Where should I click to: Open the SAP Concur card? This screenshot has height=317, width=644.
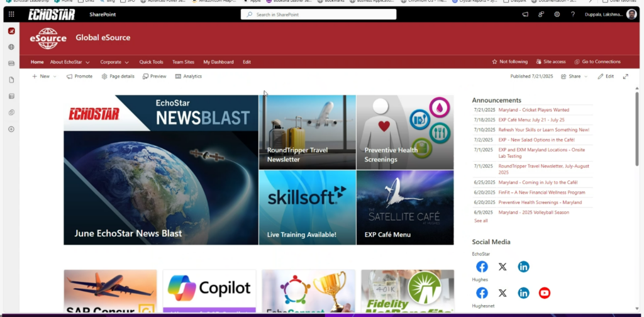click(x=111, y=291)
